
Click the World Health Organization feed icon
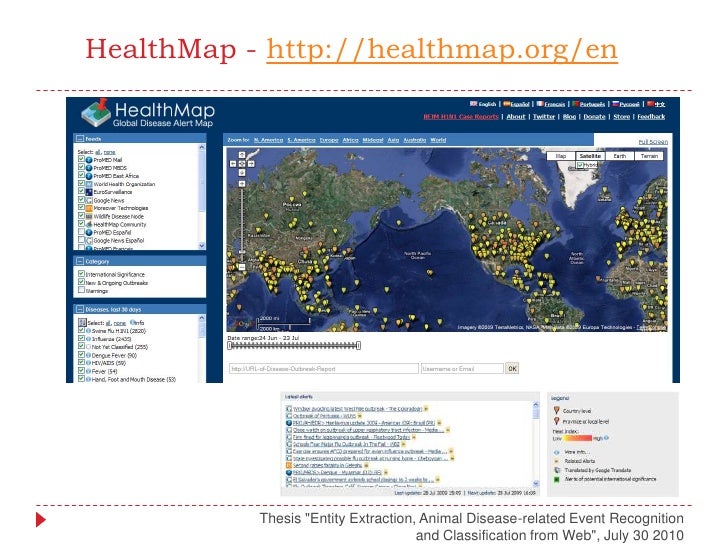pyautogui.click(x=89, y=184)
